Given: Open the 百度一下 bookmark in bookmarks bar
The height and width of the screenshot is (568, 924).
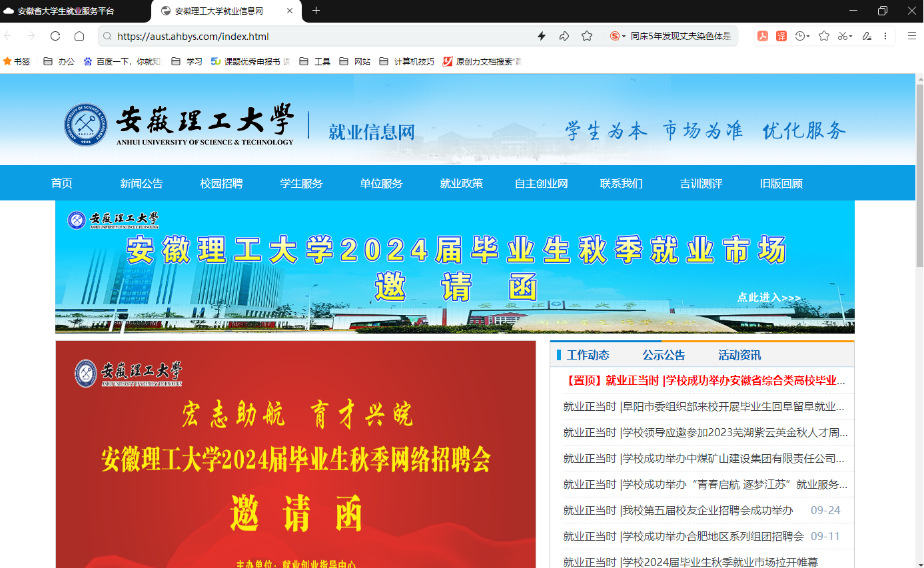Looking at the screenshot, I should click(123, 61).
